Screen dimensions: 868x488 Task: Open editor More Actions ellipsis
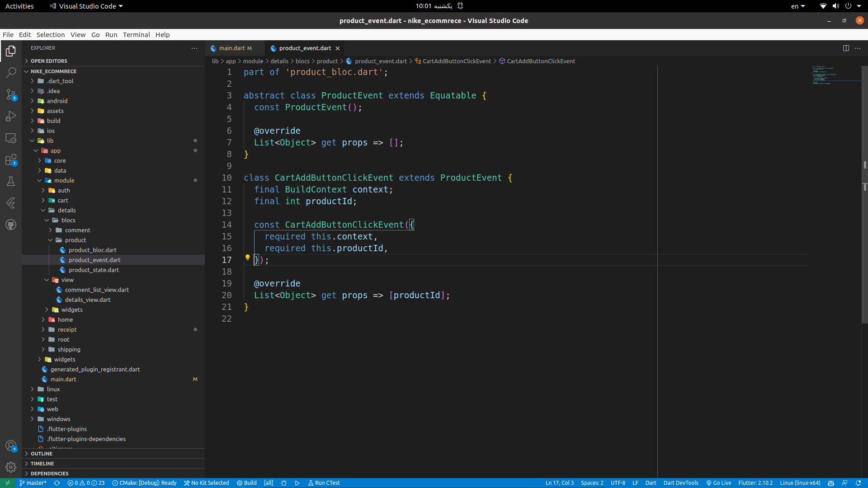858,48
